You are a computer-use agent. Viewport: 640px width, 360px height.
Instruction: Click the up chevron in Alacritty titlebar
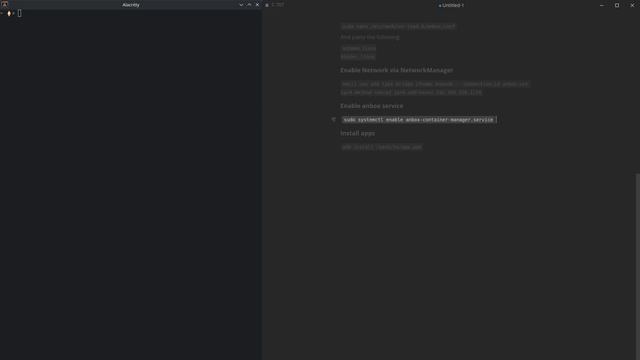(249, 5)
